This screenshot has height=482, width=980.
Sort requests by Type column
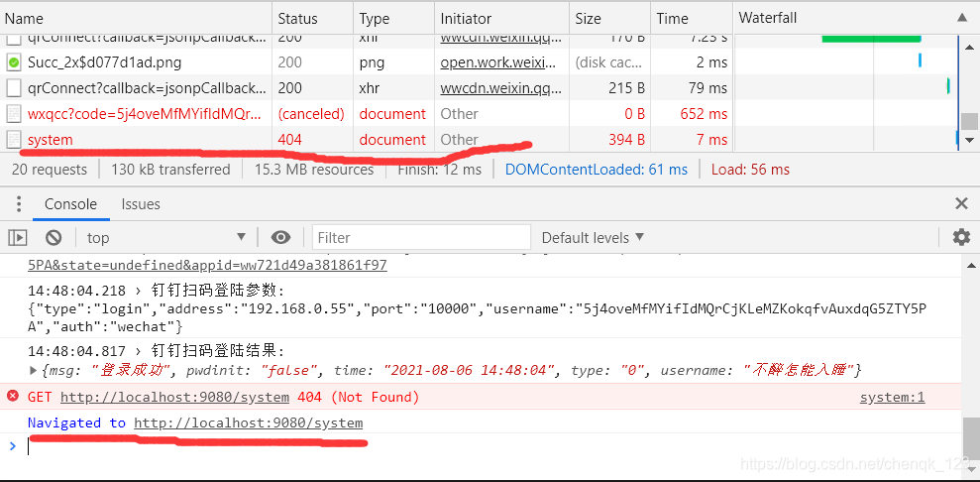393,18
